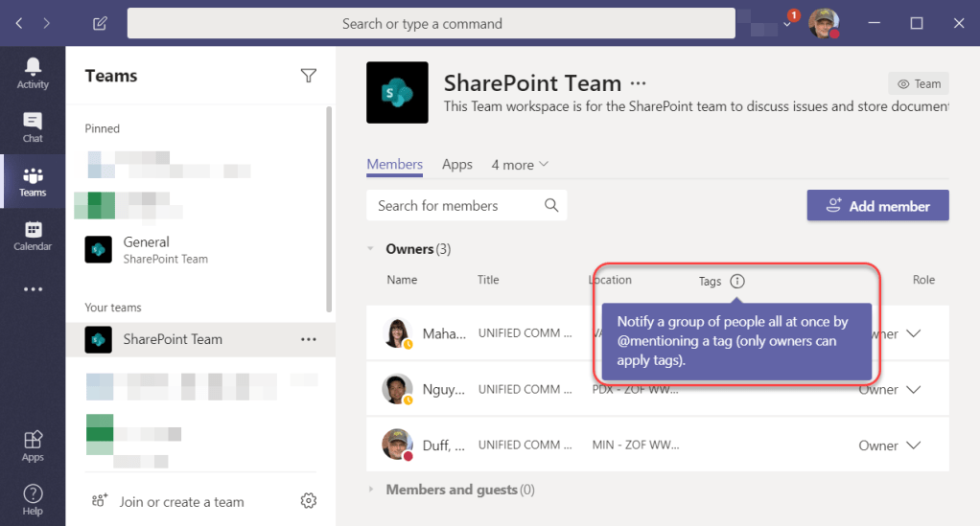The height and width of the screenshot is (526, 980).
Task: Maximize the Teams window
Action: 917,23
